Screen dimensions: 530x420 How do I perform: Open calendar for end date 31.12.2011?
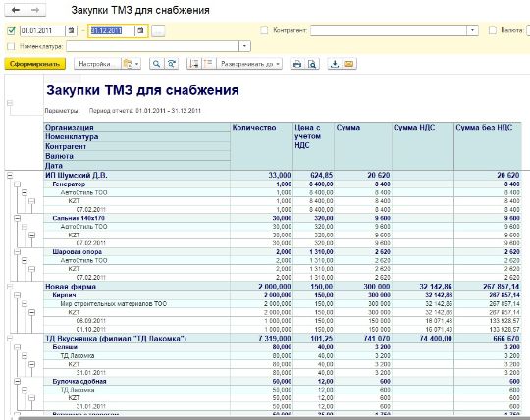(x=140, y=31)
